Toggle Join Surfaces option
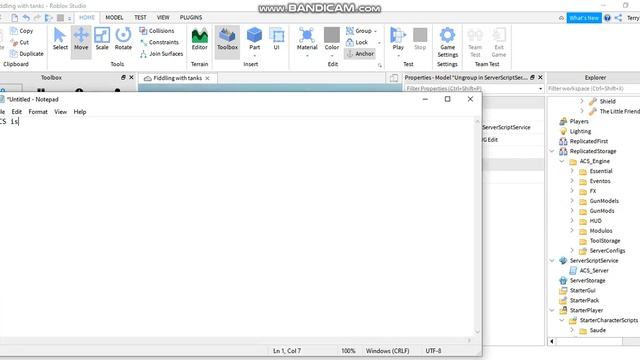Image resolution: width=640 pixels, height=360 pixels. coord(161,53)
